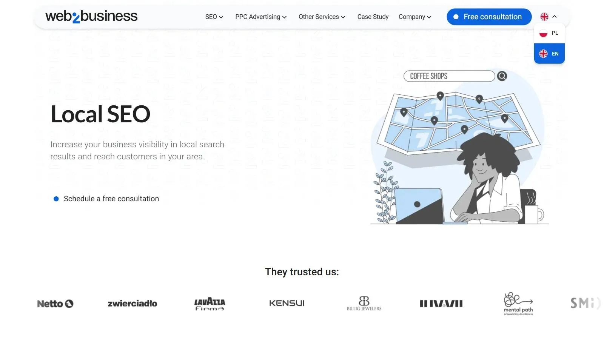Click the mental path logo
Screen dimensions: 604x364
(x=518, y=304)
